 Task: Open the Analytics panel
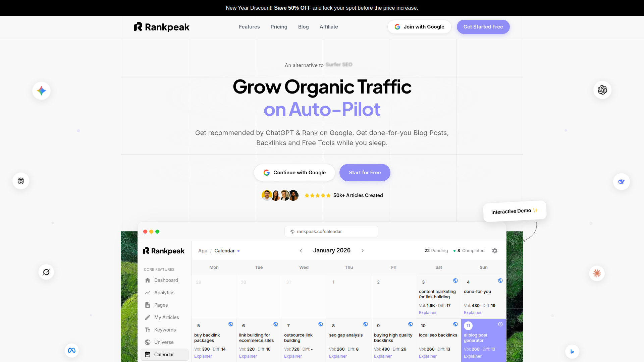pos(164,292)
